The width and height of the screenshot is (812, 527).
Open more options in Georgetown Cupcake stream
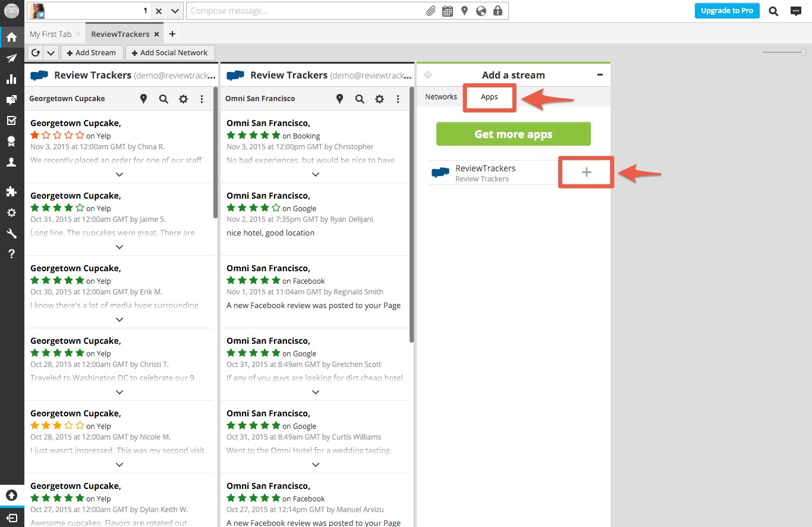(x=202, y=99)
